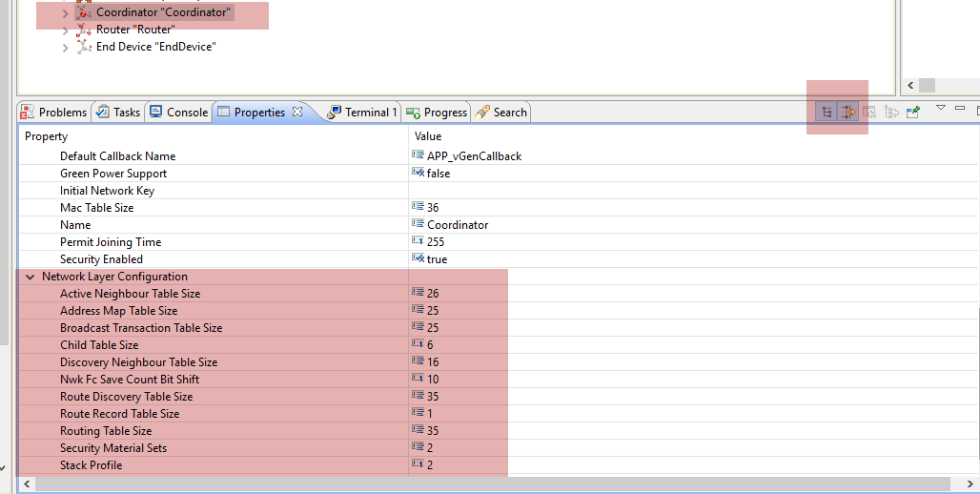The image size is (980, 494).
Task: Edit Route Record Table Size value 1
Action: (430, 414)
